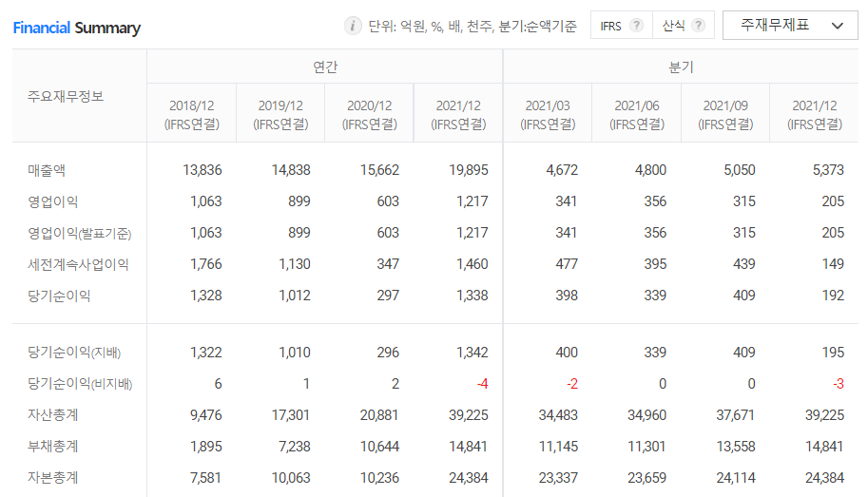This screenshot has width=868, height=497.
Task: Click the 17,301 total assets value
Action: tap(291, 415)
